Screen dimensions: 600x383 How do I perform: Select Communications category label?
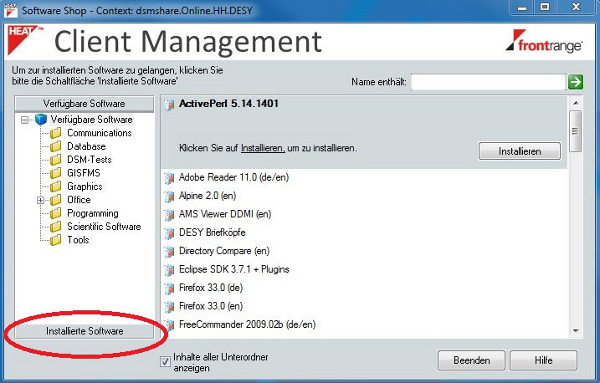tap(99, 133)
